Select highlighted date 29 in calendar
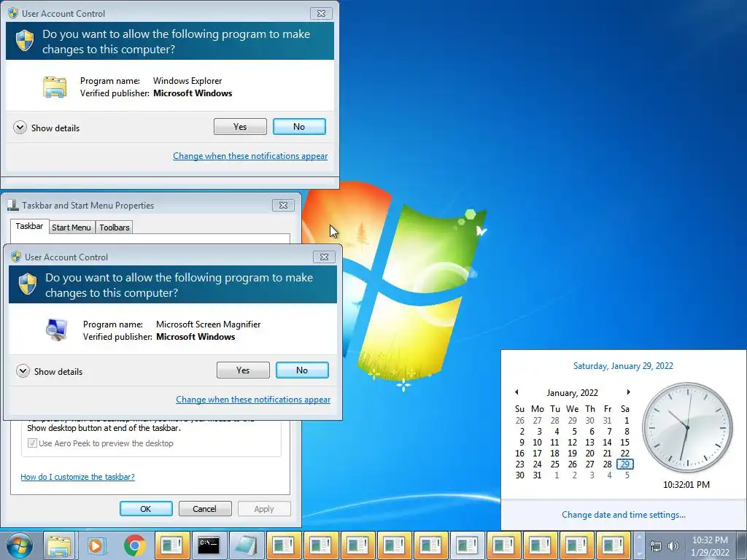747x560 pixels. coord(625,464)
